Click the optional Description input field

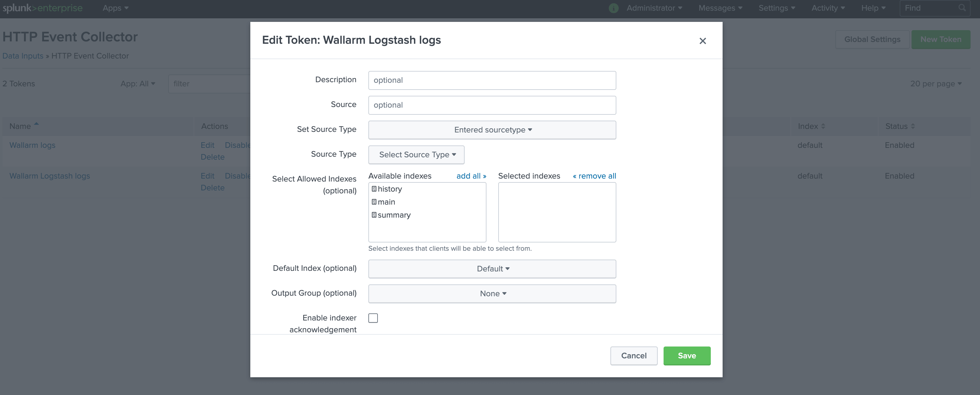[492, 80]
